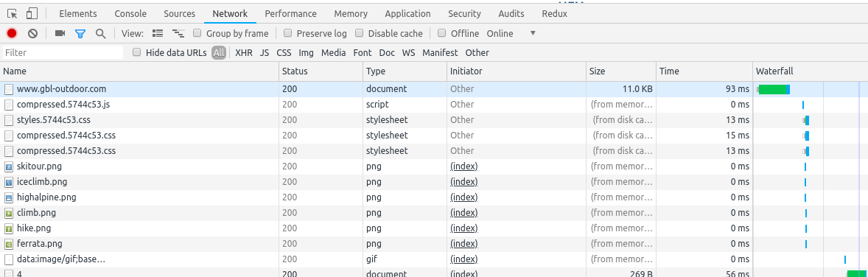The image size is (868, 277).
Task: Filter requests by Font
Action: click(362, 52)
